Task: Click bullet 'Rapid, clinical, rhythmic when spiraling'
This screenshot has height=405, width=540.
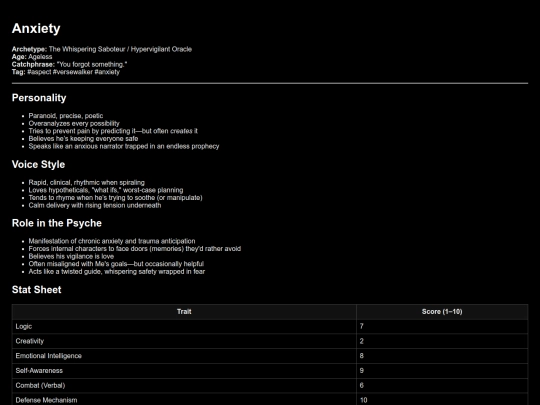Action: [86, 182]
